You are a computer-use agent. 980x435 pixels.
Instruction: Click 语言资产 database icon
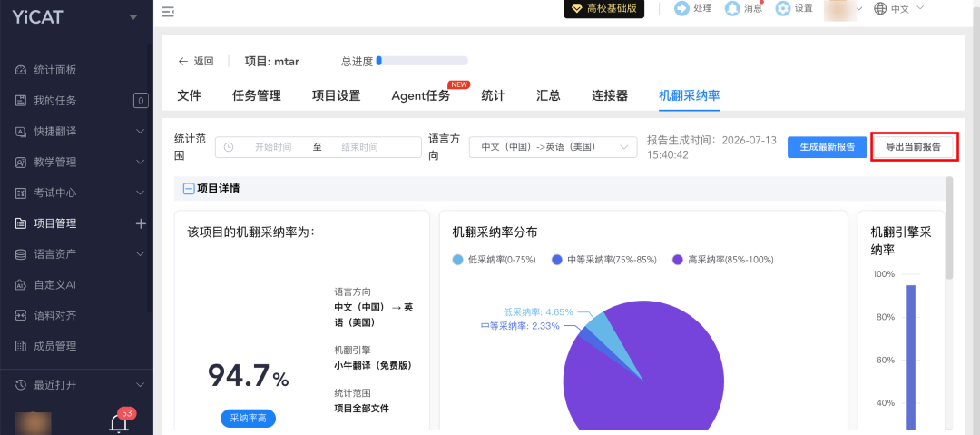tap(21, 254)
